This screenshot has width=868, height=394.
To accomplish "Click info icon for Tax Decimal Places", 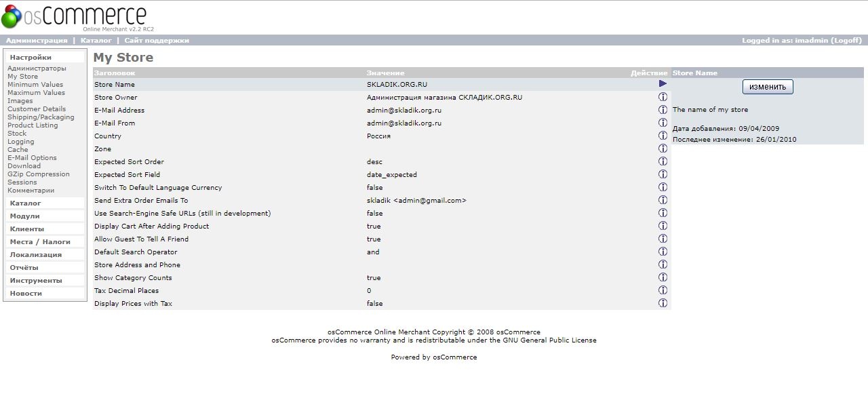I will (663, 290).
